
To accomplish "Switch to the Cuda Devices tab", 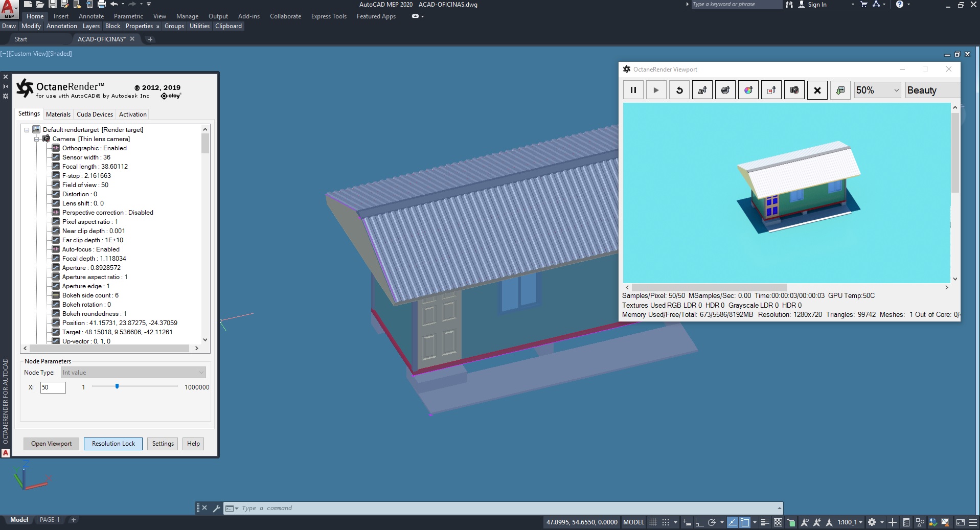I will coord(95,114).
